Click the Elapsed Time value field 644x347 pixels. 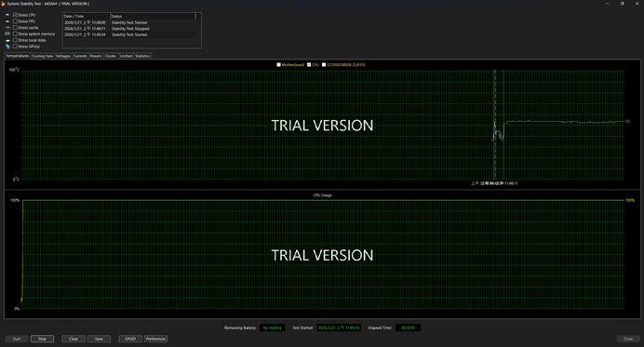pos(408,327)
